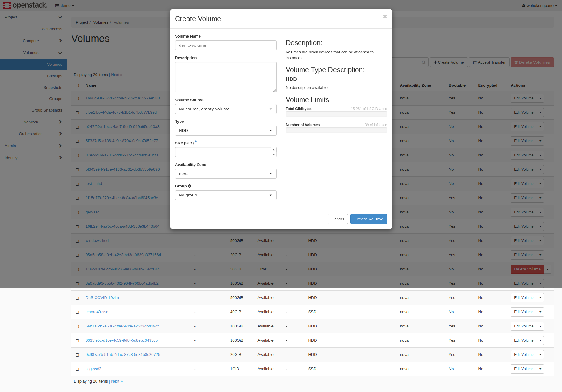Click the blue Create Volume submit button
The width and height of the screenshot is (562, 392).
click(x=369, y=219)
